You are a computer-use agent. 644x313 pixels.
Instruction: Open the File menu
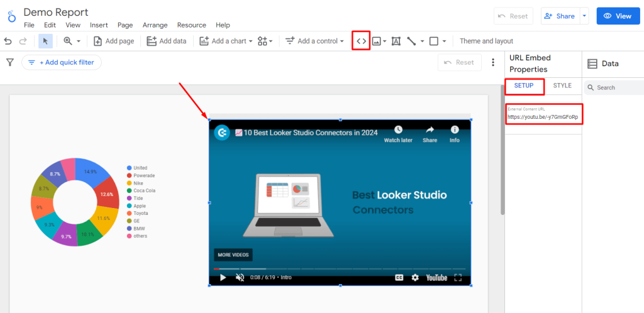29,25
